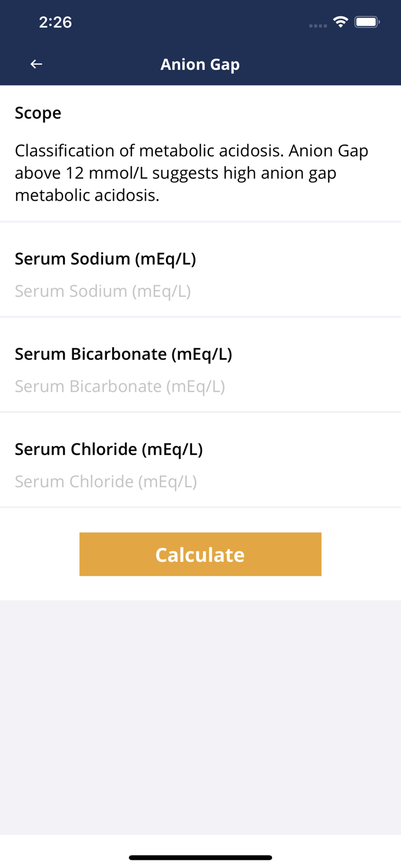Tap the battery indicator icon
401x868 pixels.
point(367,23)
